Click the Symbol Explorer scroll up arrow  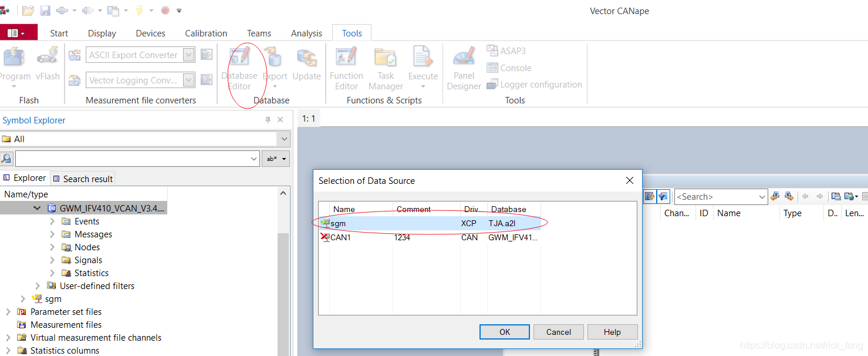click(283, 193)
